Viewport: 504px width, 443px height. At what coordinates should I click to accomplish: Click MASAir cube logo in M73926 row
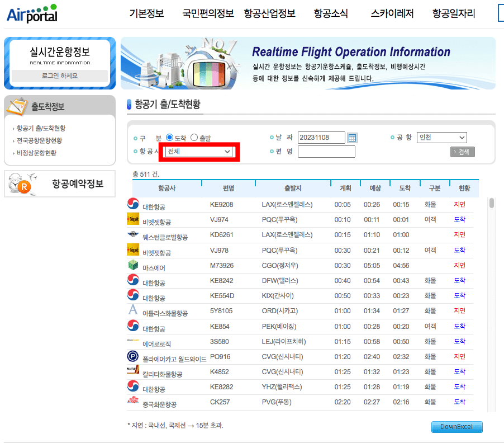click(133, 265)
